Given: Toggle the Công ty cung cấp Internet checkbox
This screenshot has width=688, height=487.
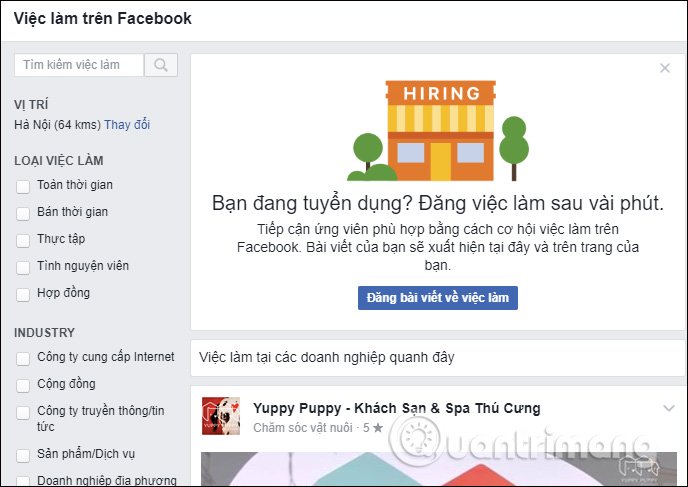Looking at the screenshot, I should pyautogui.click(x=23, y=358).
